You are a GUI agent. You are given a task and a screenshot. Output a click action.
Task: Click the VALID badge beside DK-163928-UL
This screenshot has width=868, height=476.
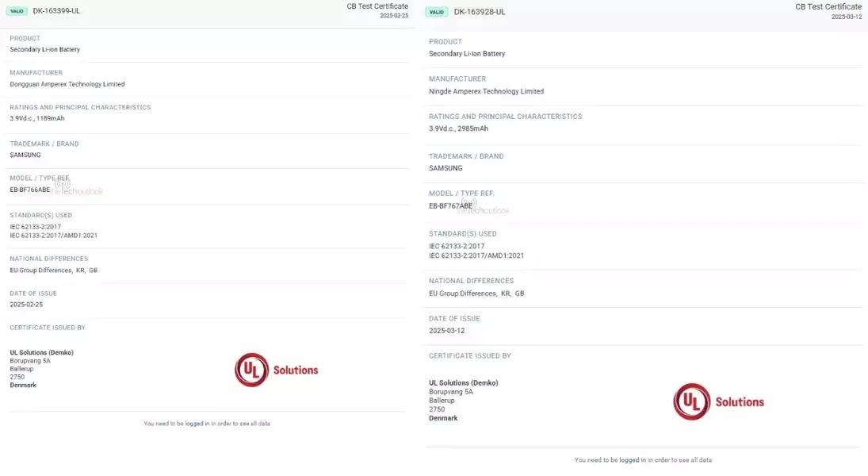(x=437, y=12)
